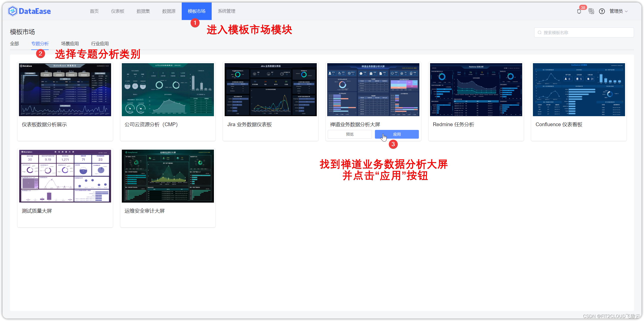This screenshot has width=644, height=321.
Task: Open the 测试质量大屏 template thumbnail
Action: tap(65, 176)
